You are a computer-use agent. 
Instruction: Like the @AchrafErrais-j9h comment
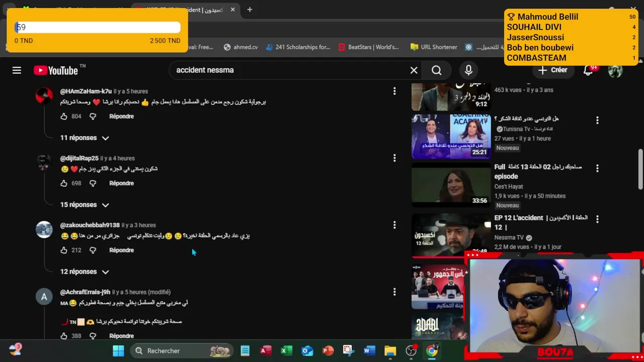click(x=64, y=336)
